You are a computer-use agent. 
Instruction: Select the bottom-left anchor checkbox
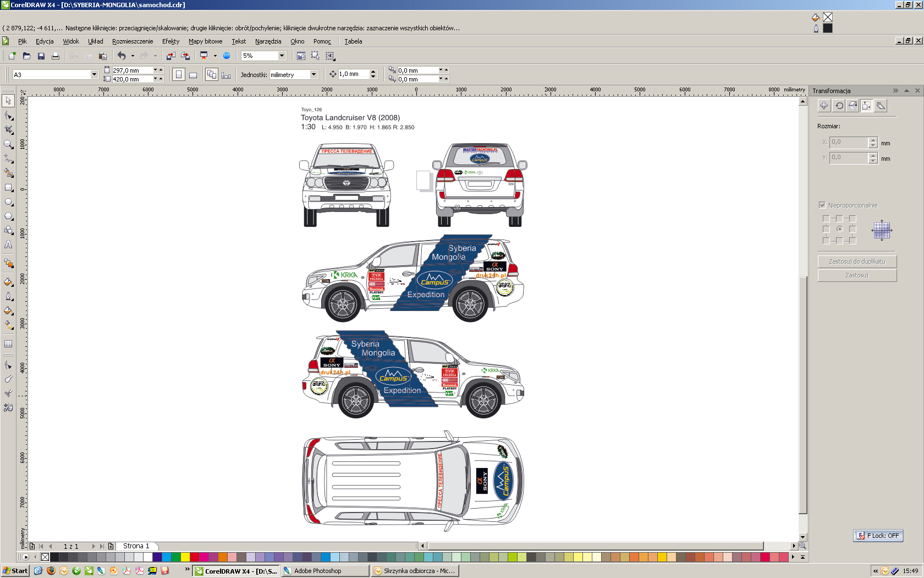826,241
